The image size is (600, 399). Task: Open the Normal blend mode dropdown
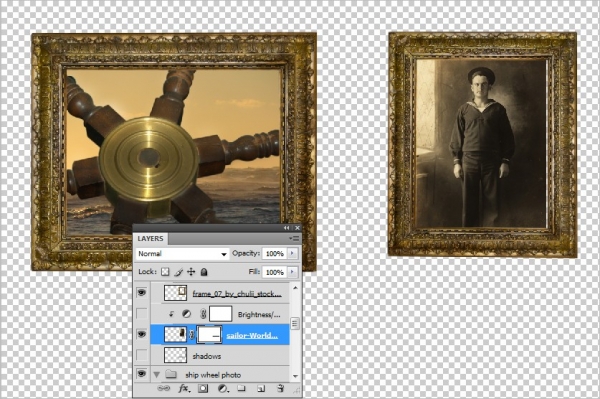tap(182, 254)
